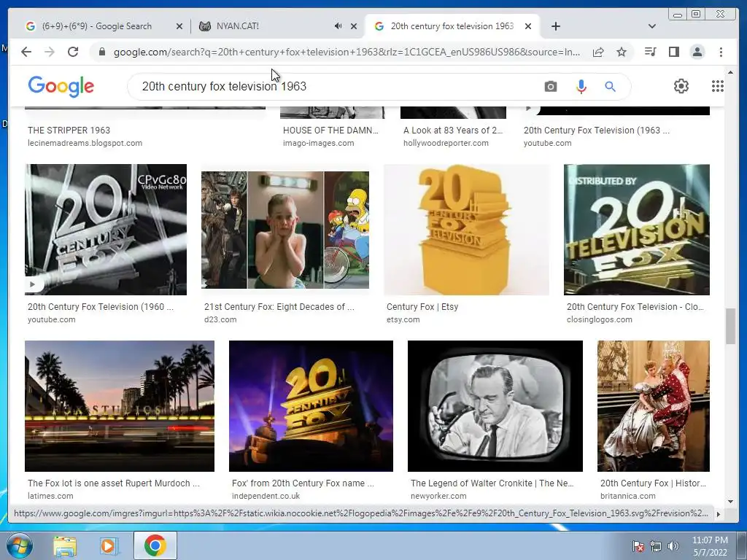This screenshot has height=560, width=747.
Task: Bookmark this page with the star icon
Action: [622, 52]
